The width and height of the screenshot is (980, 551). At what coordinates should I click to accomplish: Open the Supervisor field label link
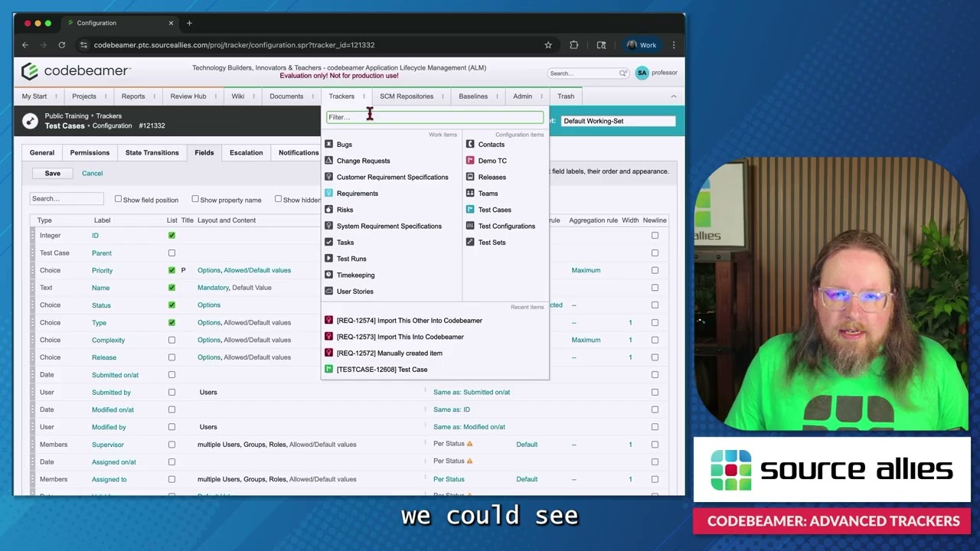(x=107, y=445)
